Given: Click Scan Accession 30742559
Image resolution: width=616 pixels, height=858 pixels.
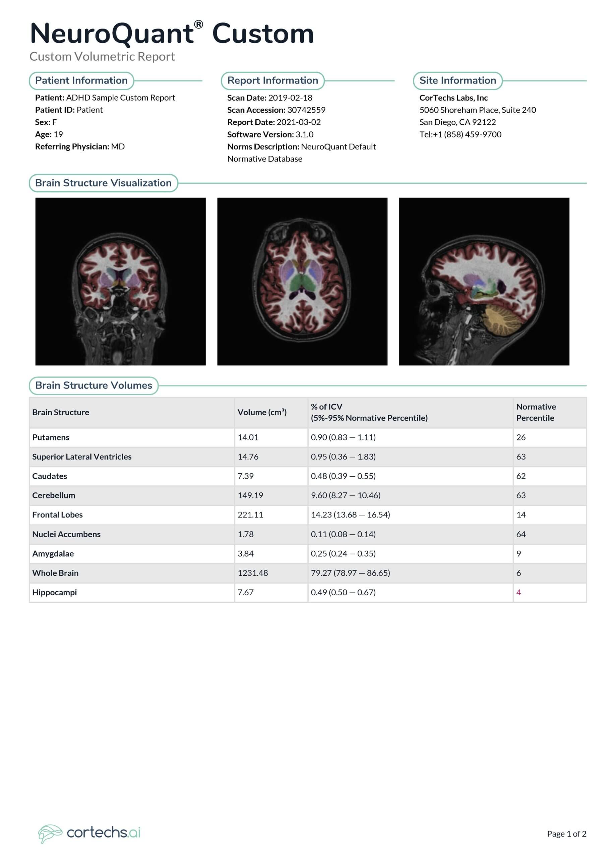Looking at the screenshot, I should click(x=276, y=110).
